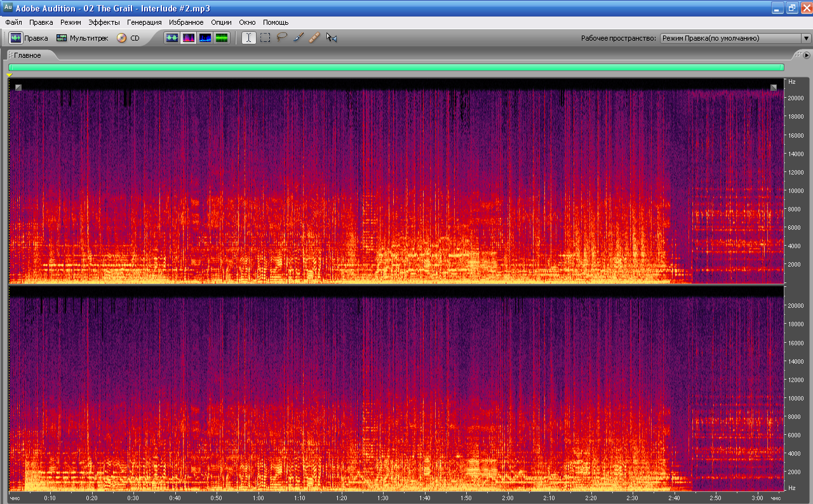The height and width of the screenshot is (504, 813).
Task: Switch to CD view
Action: point(128,38)
